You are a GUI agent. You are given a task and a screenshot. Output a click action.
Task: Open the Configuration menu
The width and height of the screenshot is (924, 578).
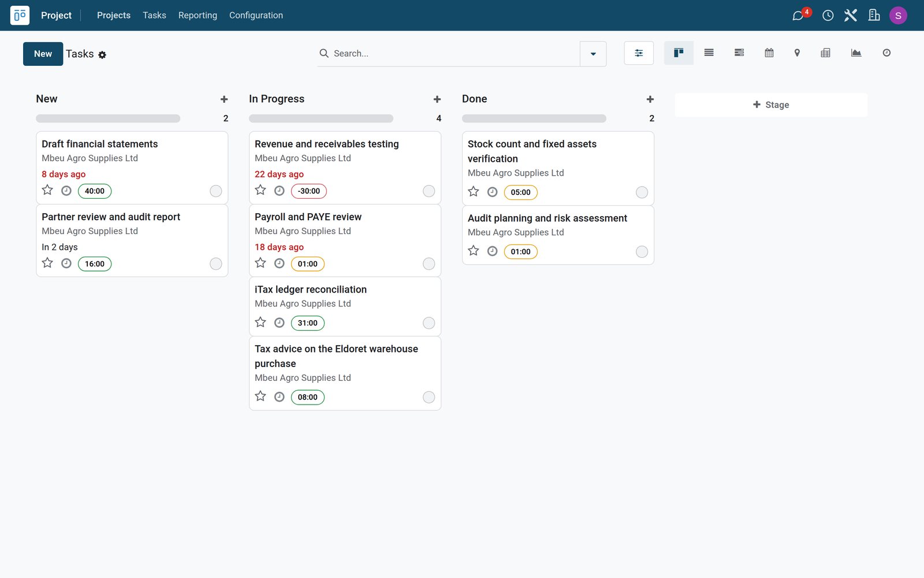(256, 16)
